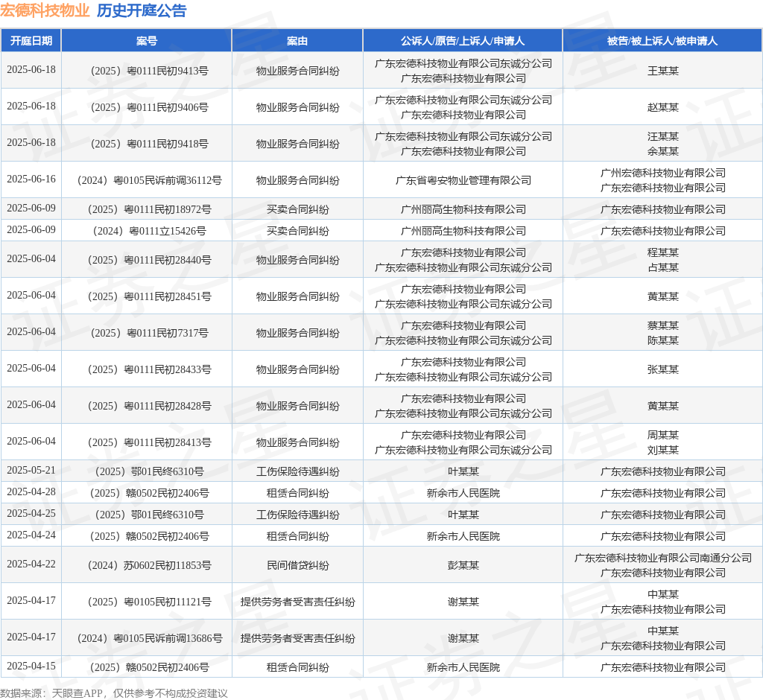
Task: Click case number 粤0111民初28440号
Action: tap(149, 260)
